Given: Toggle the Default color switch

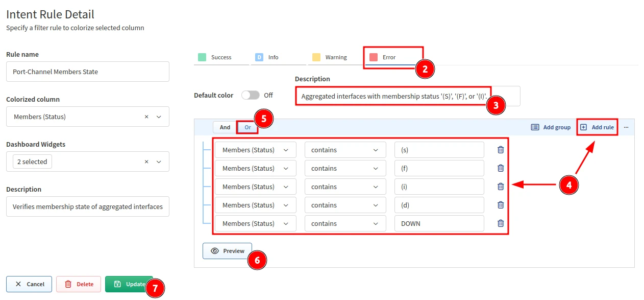Looking at the screenshot, I should (250, 95).
